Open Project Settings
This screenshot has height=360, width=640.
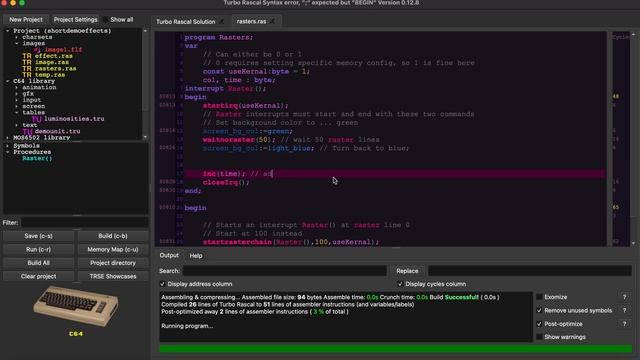click(x=76, y=20)
